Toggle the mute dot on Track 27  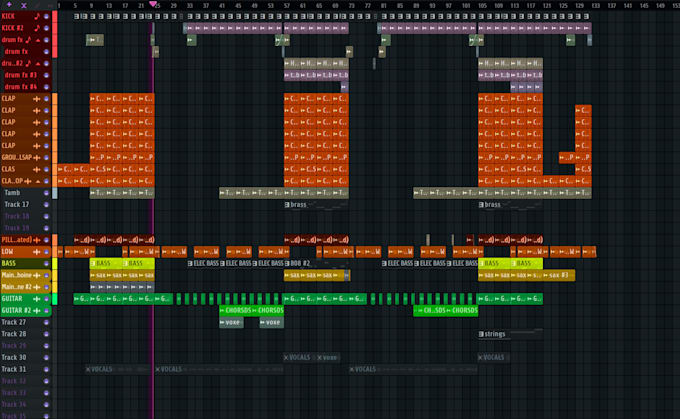point(46,322)
